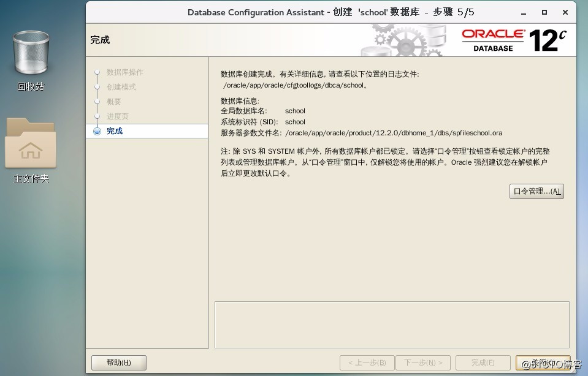The image size is (588, 376).
Task: Click the empty message box above buttons
Action: tap(392, 325)
